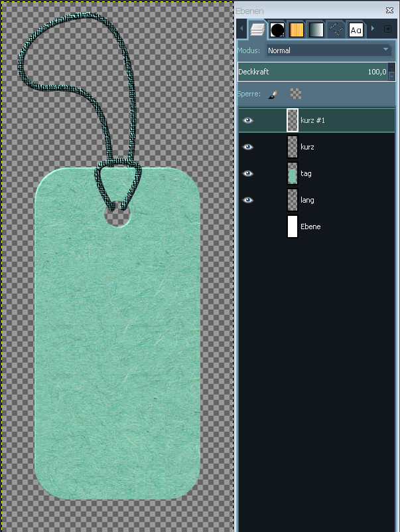Open the Gradients tab
This screenshot has width=400, height=532.
point(316,29)
